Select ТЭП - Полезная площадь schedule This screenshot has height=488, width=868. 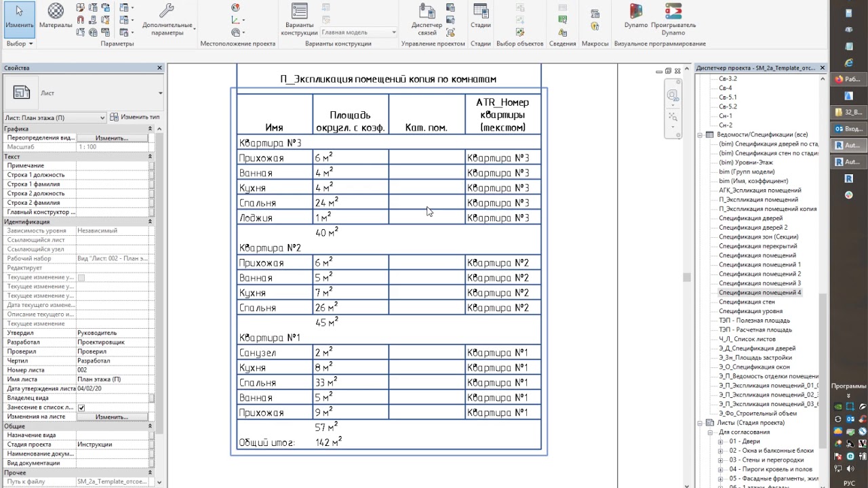point(754,321)
